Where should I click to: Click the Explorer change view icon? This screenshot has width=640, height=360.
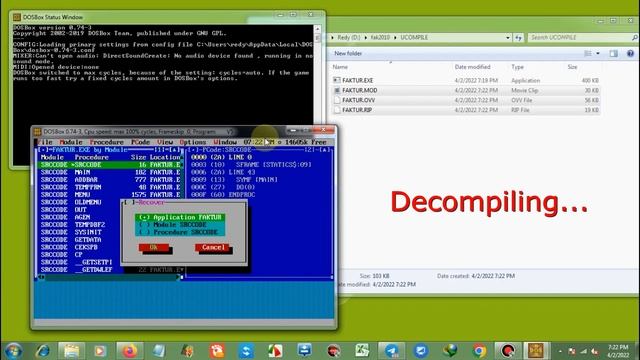588,53
